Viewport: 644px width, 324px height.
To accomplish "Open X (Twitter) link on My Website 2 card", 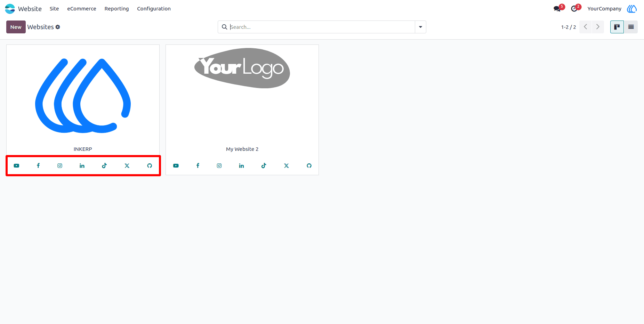I will (x=287, y=166).
